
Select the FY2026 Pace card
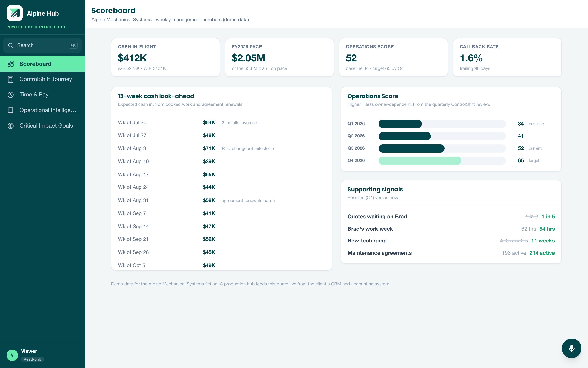click(280, 57)
